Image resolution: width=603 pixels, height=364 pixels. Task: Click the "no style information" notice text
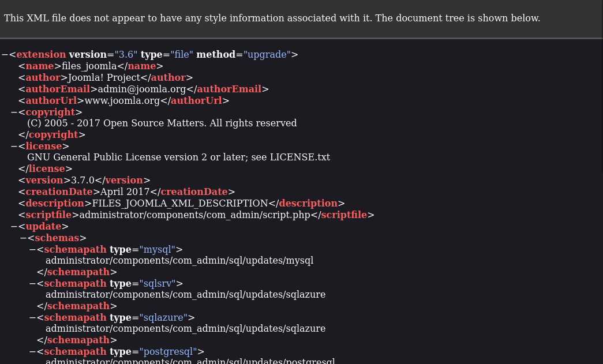tap(272, 18)
